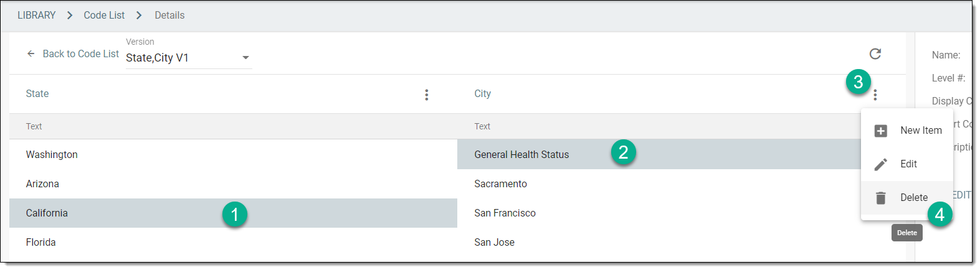Open the Version dropdown arrow

coord(245,58)
